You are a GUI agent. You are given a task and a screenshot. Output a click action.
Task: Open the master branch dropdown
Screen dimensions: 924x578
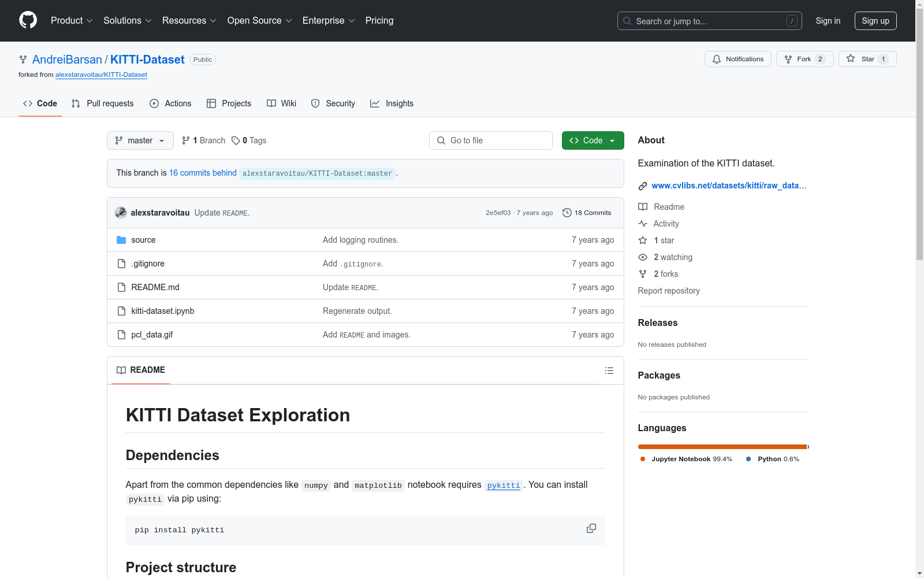[140, 140]
